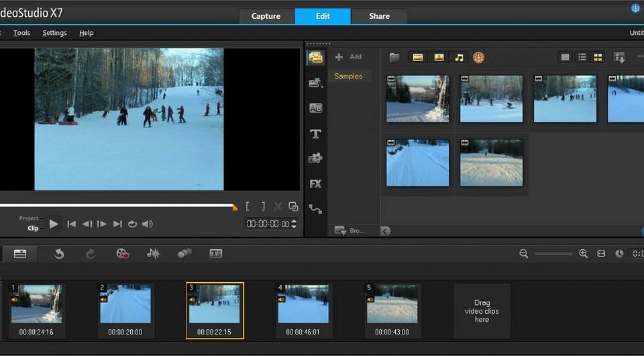Adjust timecode with the stepper arrows
Image resolution: width=644 pixels, height=356 pixels.
click(294, 224)
